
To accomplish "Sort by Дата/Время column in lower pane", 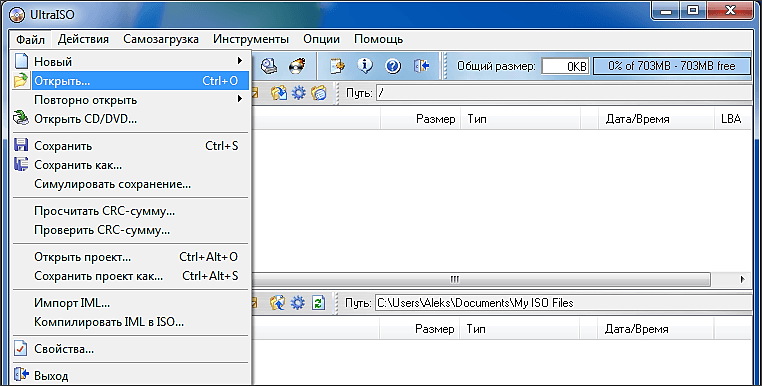I will coord(656,329).
